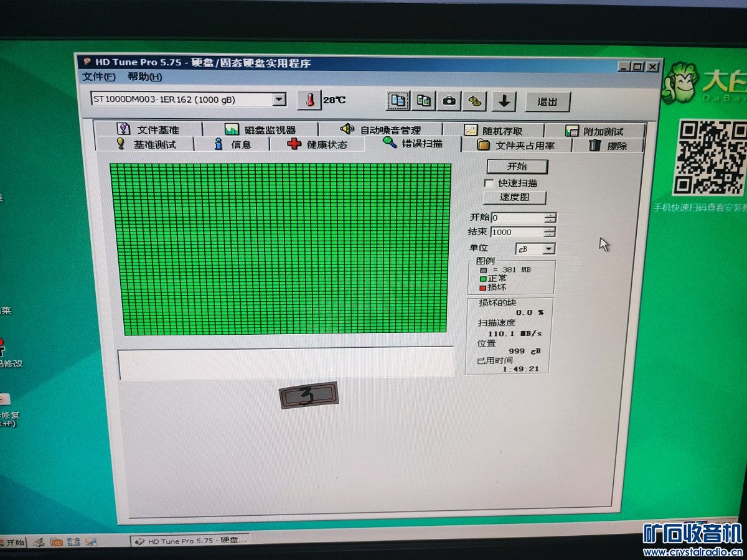Image resolution: width=747 pixels, height=560 pixels.
Task: Toggle the 快速扫描 quick scan checkbox
Action: click(x=489, y=183)
